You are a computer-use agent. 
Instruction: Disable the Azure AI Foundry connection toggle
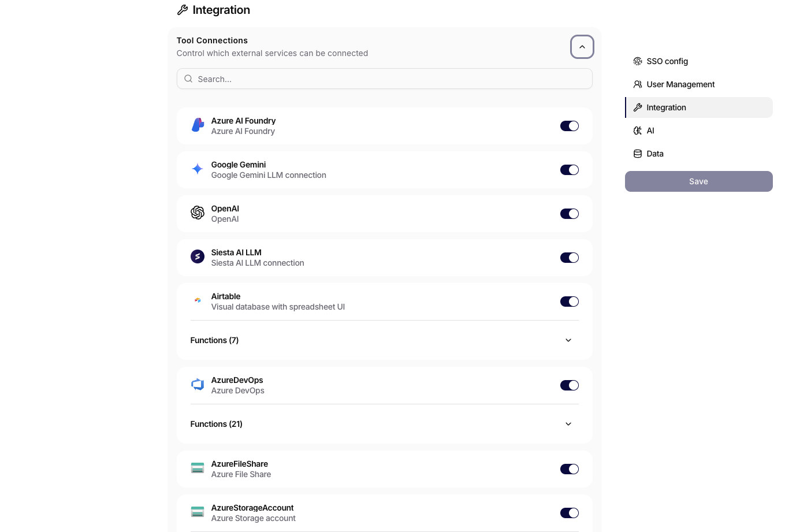pyautogui.click(x=570, y=126)
